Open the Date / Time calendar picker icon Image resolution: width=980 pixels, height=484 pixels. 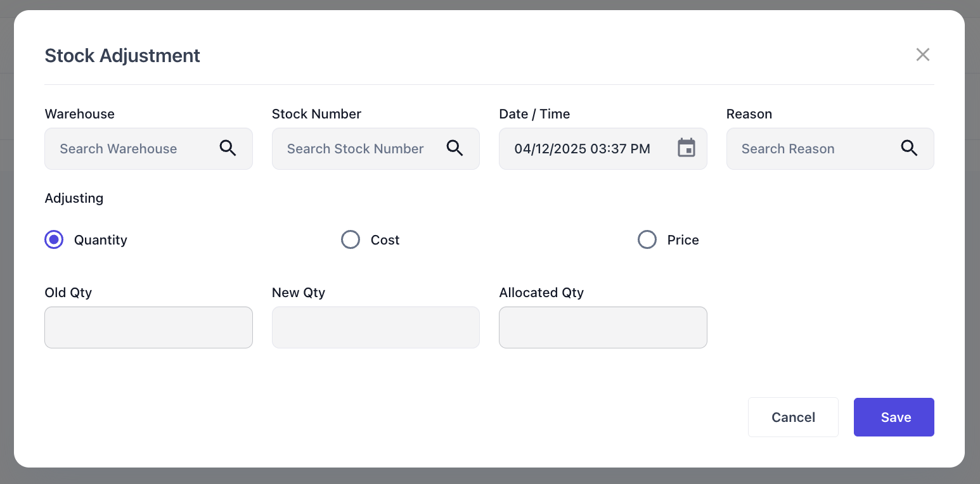point(687,148)
